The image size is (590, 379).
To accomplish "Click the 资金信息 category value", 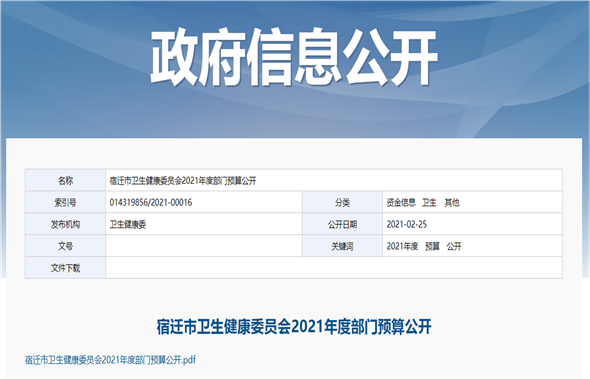I will pos(401,202).
